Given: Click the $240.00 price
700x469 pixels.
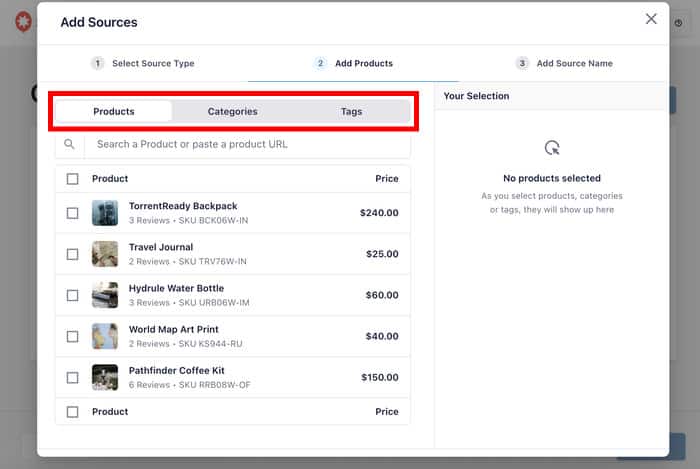Looking at the screenshot, I should [379, 213].
